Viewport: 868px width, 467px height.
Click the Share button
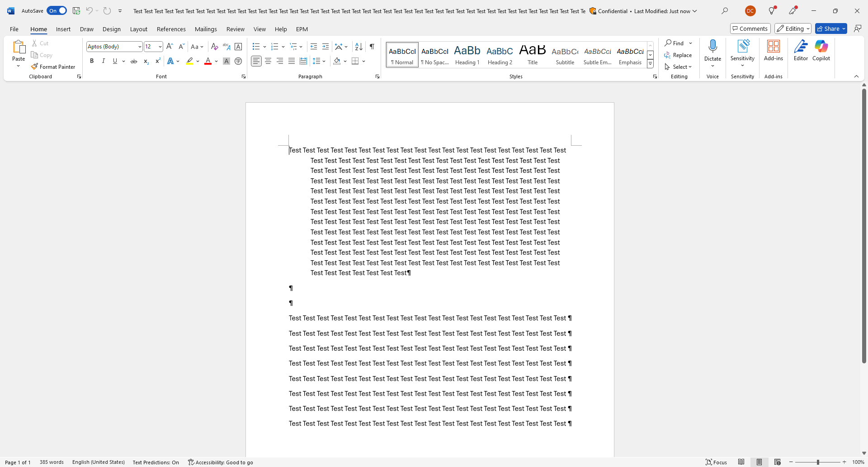pyautogui.click(x=831, y=29)
